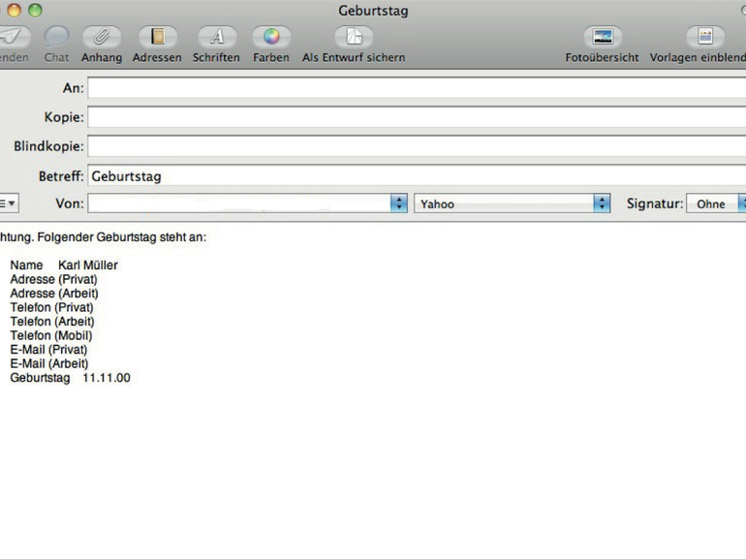746x560 pixels.
Task: Select the Blindkopie input field
Action: click(417, 146)
